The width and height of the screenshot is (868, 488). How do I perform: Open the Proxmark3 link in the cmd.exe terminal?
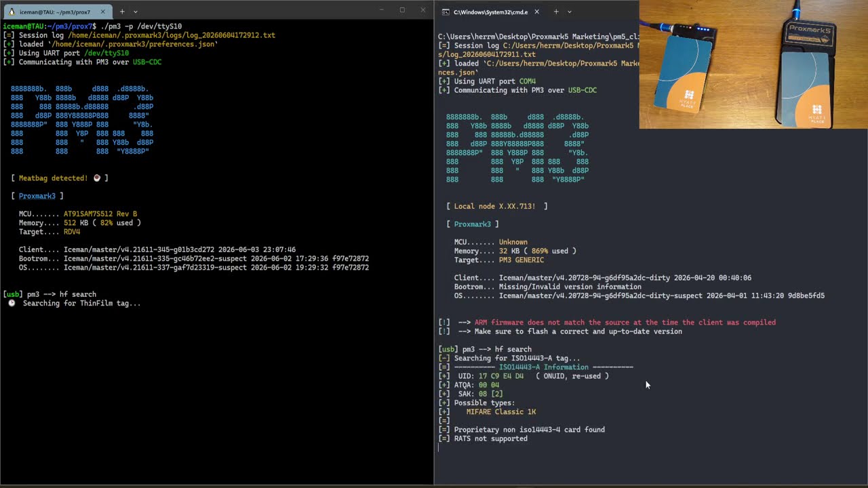click(x=472, y=224)
